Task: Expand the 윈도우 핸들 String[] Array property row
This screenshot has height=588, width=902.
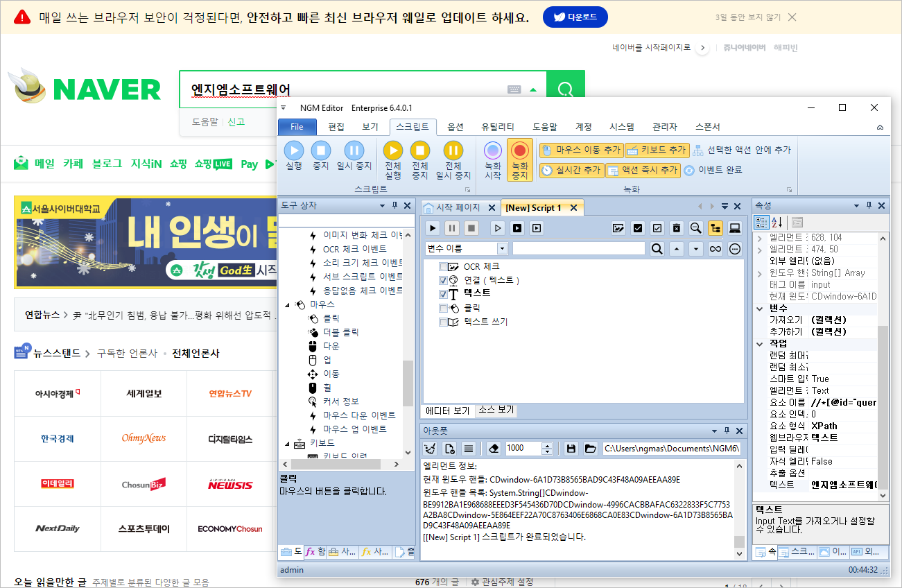Action: pyautogui.click(x=759, y=273)
